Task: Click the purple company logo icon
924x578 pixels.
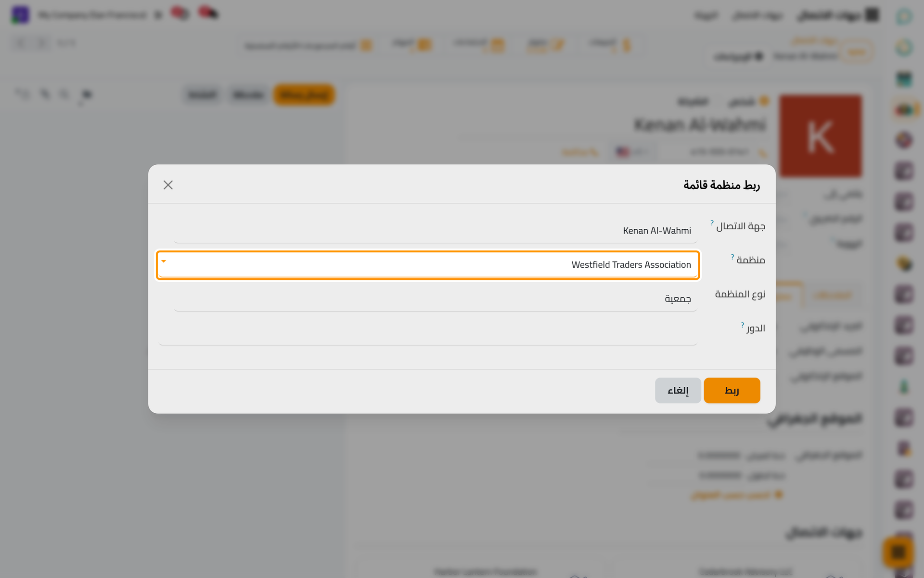Action: [20, 15]
